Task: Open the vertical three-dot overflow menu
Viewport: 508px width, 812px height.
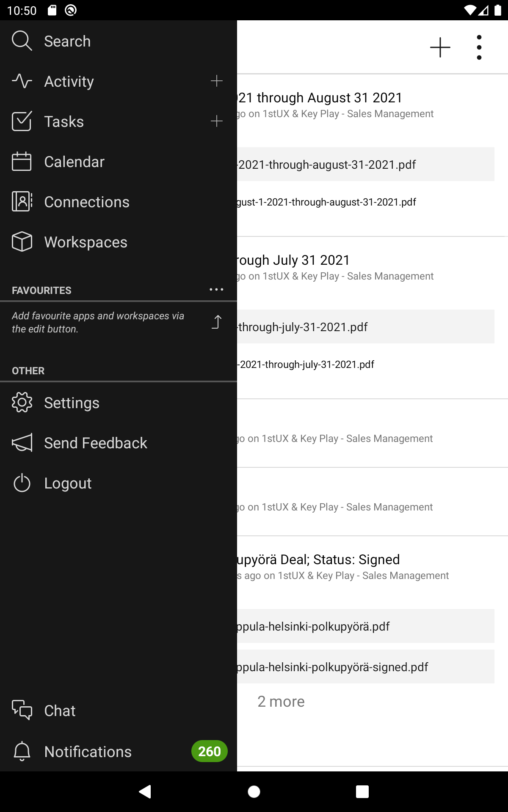Action: [479, 47]
